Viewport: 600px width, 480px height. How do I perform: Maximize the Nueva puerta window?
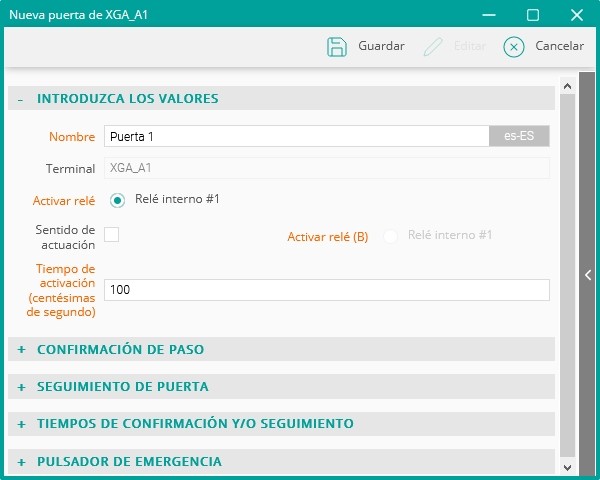tap(533, 15)
